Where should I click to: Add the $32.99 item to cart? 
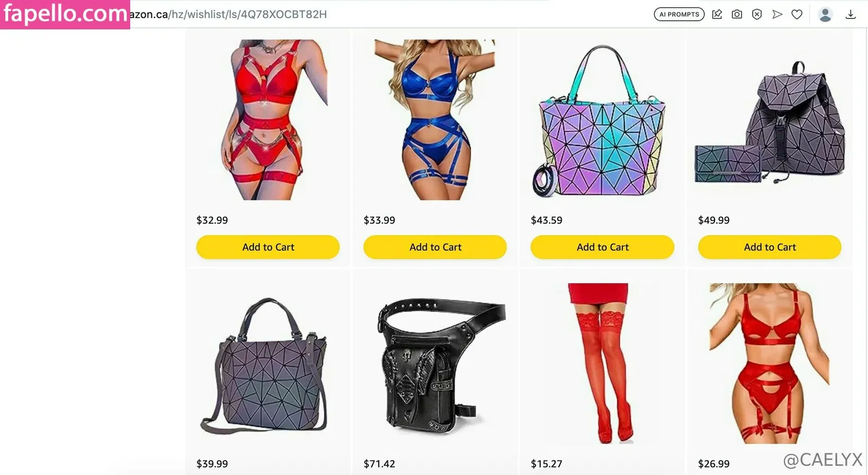pos(268,247)
